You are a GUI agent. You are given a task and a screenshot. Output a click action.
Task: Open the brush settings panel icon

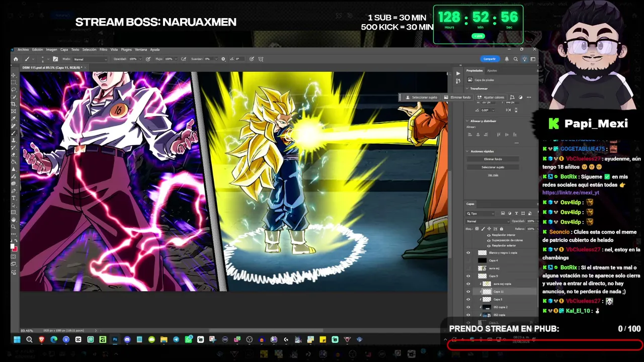point(55,59)
